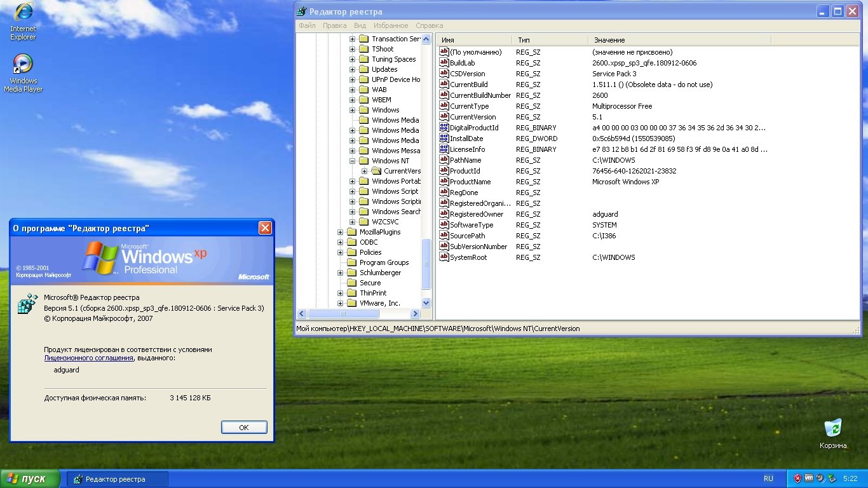
Task: Open the Лицензионного соглашения link
Action: coord(88,358)
